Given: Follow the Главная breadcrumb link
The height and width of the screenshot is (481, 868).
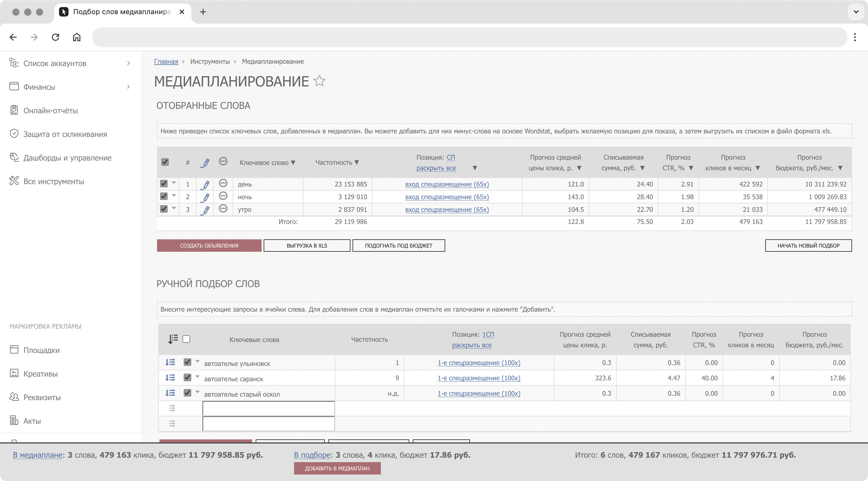Looking at the screenshot, I should pyautogui.click(x=166, y=61).
